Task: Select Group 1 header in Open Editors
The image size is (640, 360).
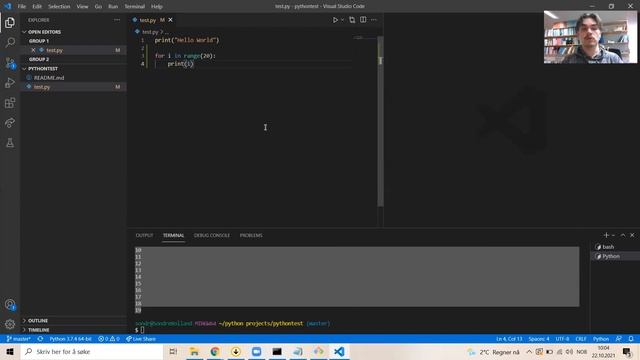Action: 39,41
